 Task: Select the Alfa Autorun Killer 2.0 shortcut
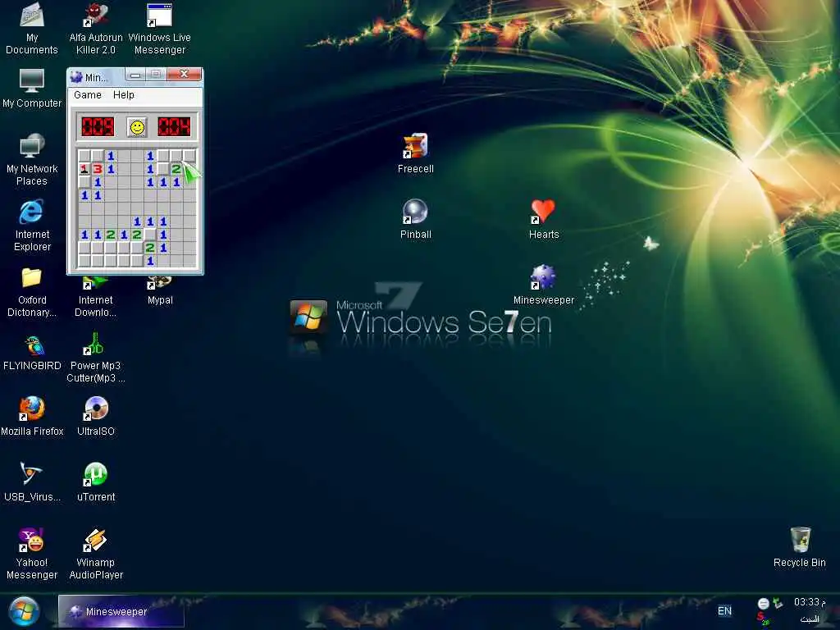(96, 28)
